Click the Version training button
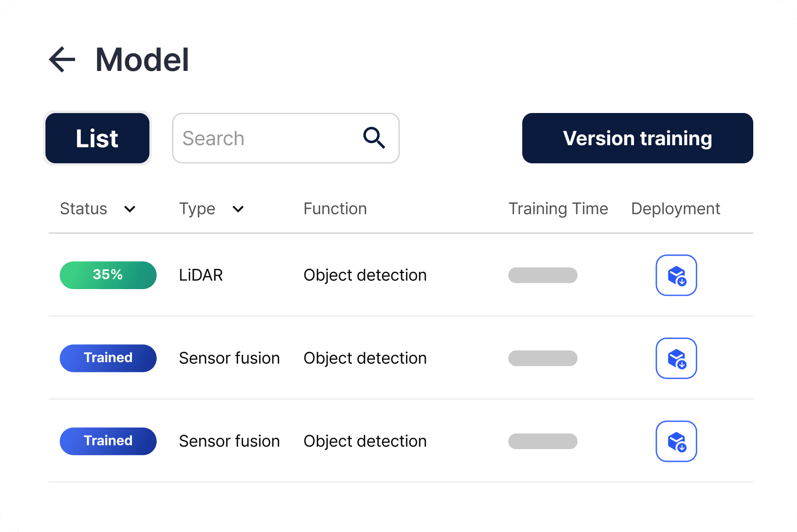The height and width of the screenshot is (532, 797). [637, 138]
